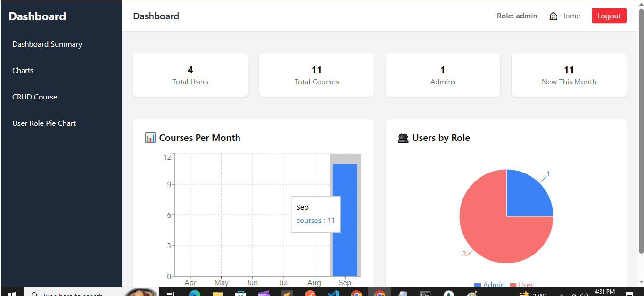
Task: Click the pie label '1' for Admin
Action: 548,174
